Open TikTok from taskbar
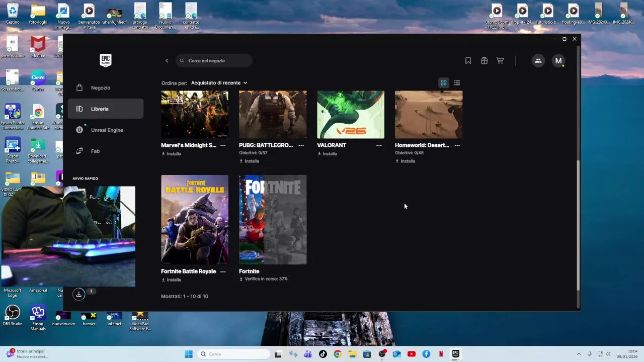The width and height of the screenshot is (644, 362). tap(323, 354)
